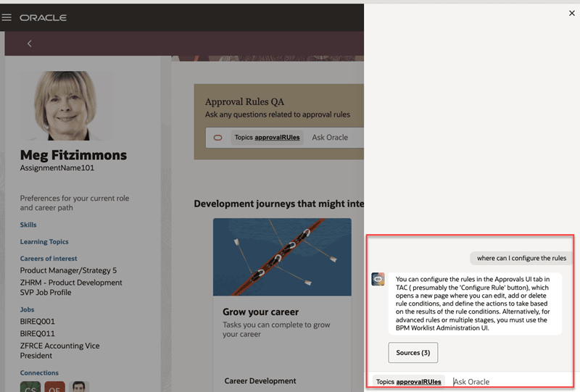This screenshot has height=392, width=580.
Task: Open Grow your career journey title
Action: [260, 312]
